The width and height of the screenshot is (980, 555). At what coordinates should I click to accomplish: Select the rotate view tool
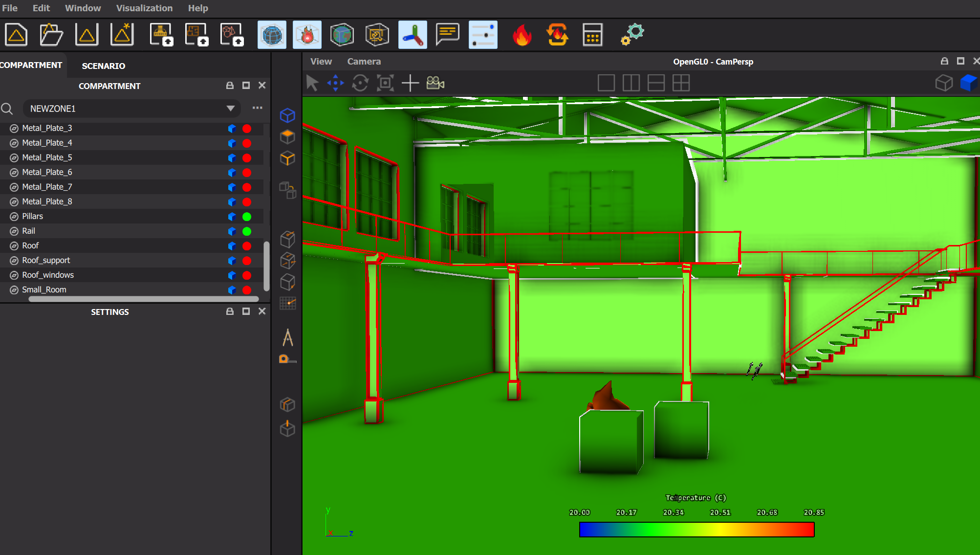coord(360,83)
